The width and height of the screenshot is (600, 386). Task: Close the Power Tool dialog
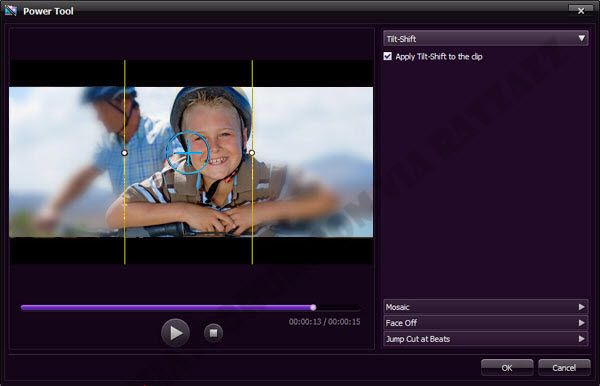point(580,10)
